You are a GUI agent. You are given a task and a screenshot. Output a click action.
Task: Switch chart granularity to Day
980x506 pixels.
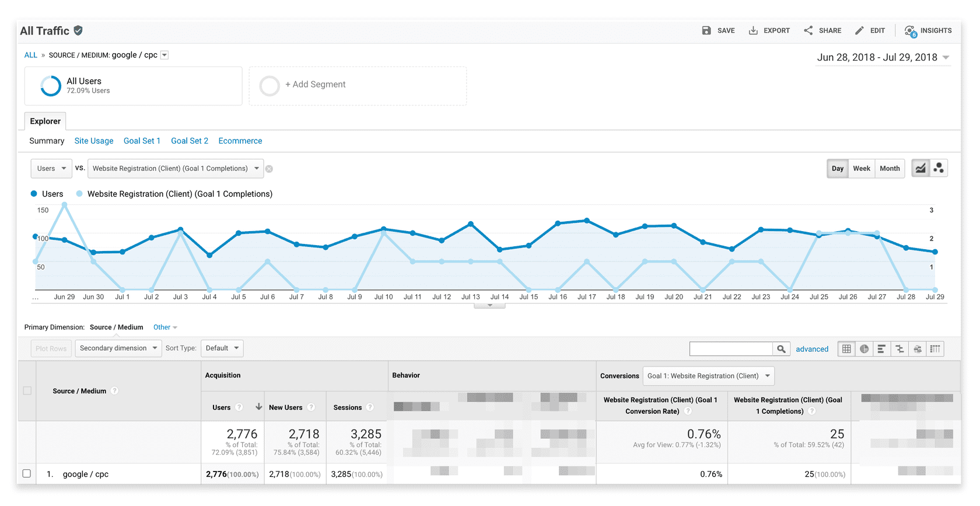[x=838, y=168]
